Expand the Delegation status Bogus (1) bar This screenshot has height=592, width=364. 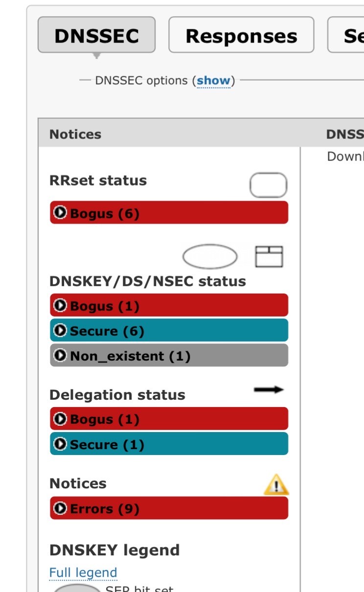tap(169, 419)
